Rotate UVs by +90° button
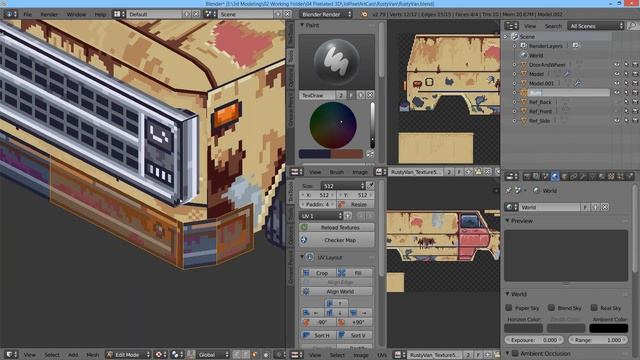Screen dimensions: 640x360 pos(354,322)
